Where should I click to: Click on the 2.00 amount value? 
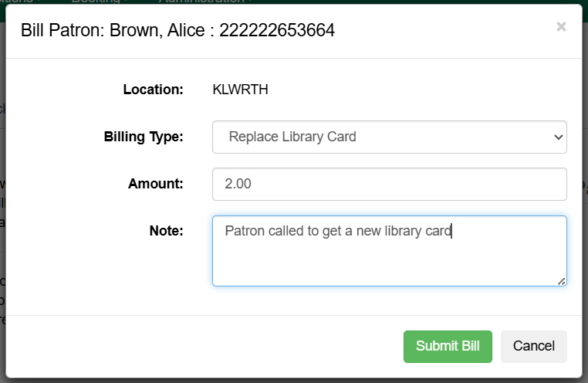pos(238,184)
